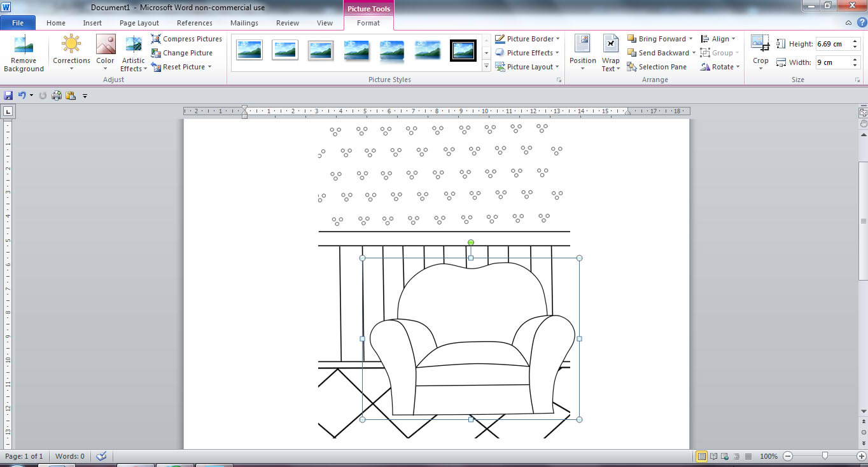Open the Corrections gallery
This screenshot has width=868, height=467.
[71, 53]
